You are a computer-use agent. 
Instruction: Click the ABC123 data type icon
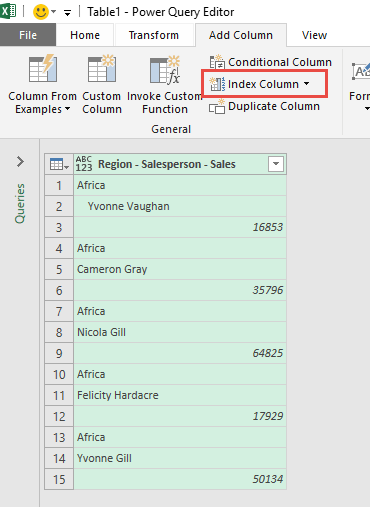[x=84, y=164]
